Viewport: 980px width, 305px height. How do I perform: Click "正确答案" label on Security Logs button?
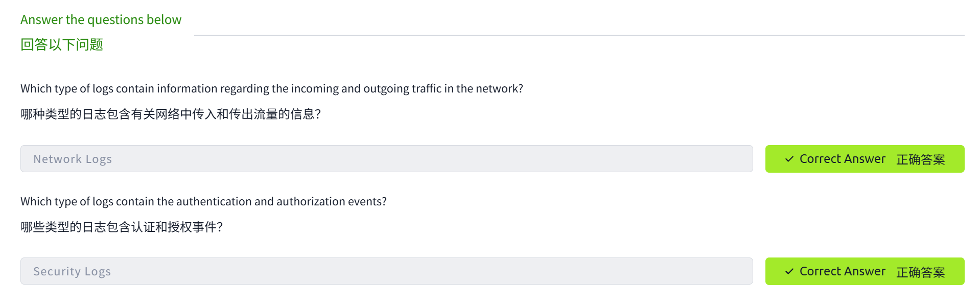920,272
